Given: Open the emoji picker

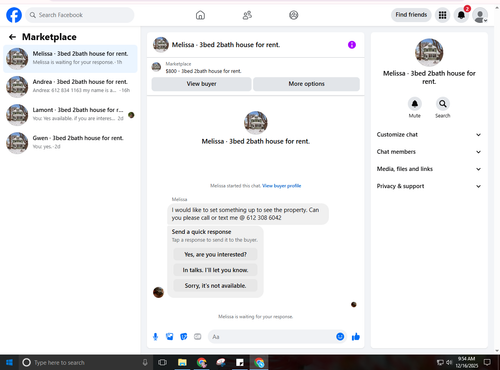Looking at the screenshot, I should (340, 337).
